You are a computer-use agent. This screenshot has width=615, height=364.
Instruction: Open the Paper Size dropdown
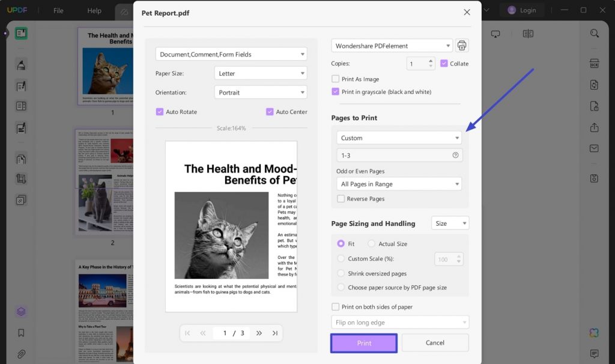pos(260,73)
